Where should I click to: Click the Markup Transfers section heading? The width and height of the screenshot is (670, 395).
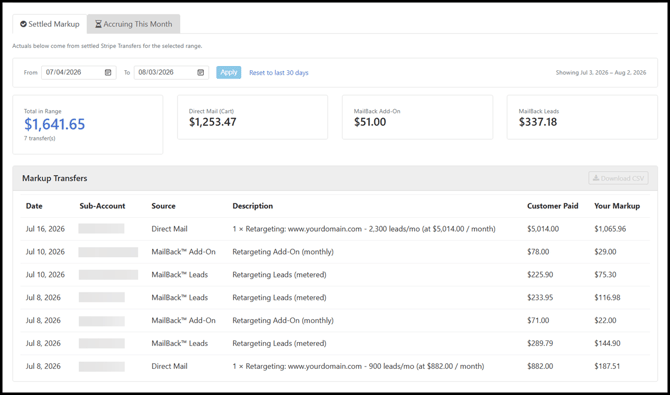coord(55,178)
